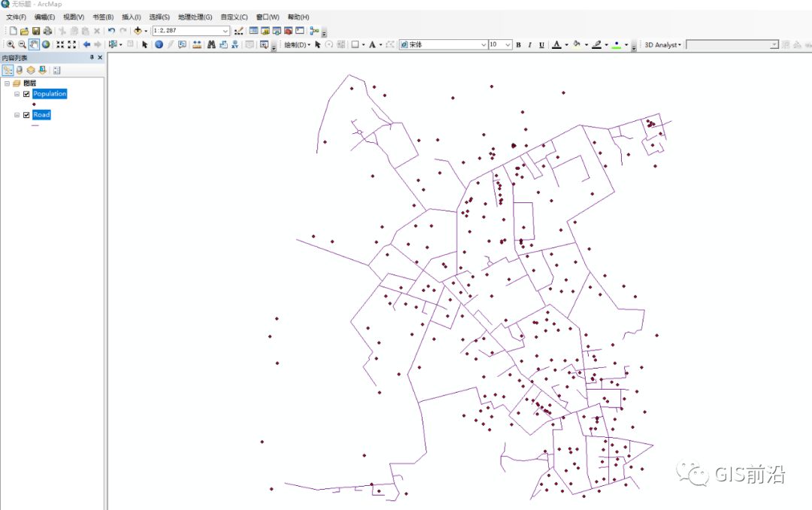Toggle the Road layer checkbox
The image size is (812, 510).
coord(26,115)
